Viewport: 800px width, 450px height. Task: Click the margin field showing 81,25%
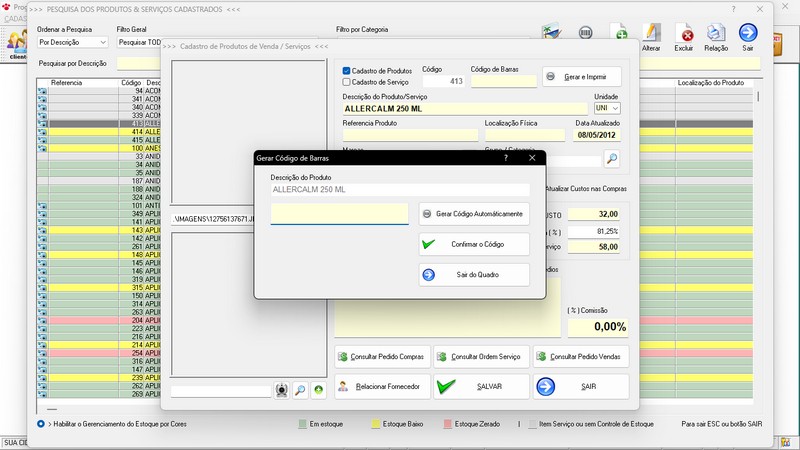click(x=593, y=231)
